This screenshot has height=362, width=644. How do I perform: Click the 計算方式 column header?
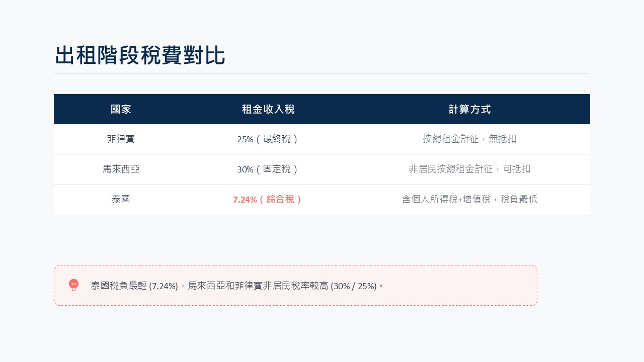tap(469, 109)
